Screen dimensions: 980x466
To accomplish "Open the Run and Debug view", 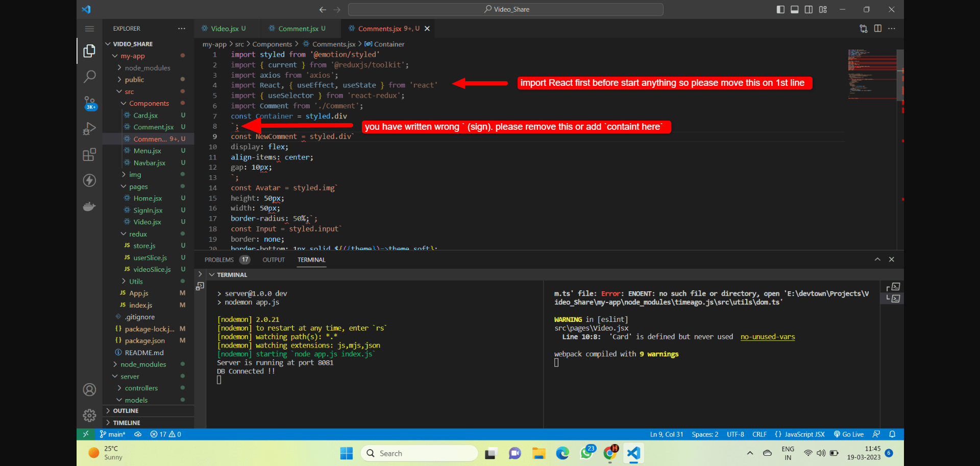I will point(90,129).
